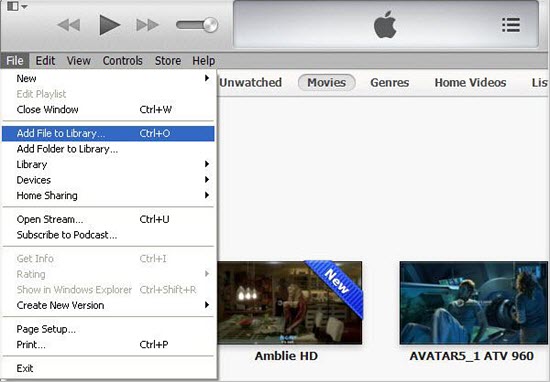Open the Up Next list icon
Image resolution: width=550 pixels, height=382 pixels.
pyautogui.click(x=511, y=25)
